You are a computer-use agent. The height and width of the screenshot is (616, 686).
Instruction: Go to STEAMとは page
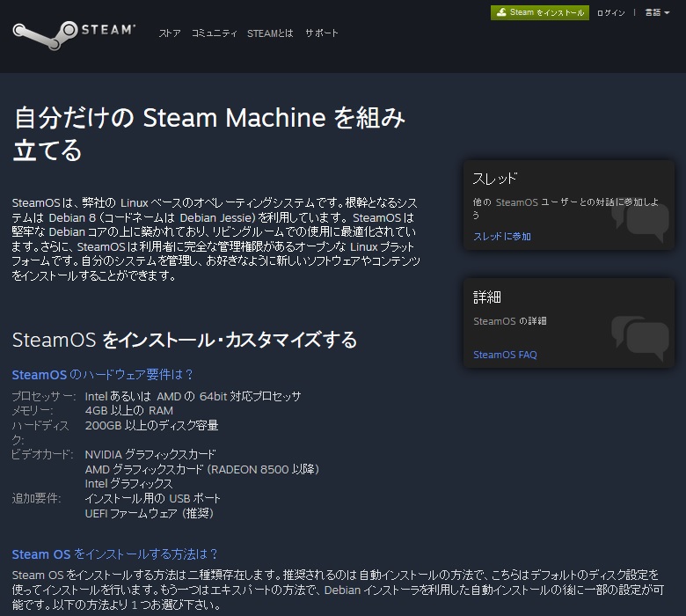[270, 33]
